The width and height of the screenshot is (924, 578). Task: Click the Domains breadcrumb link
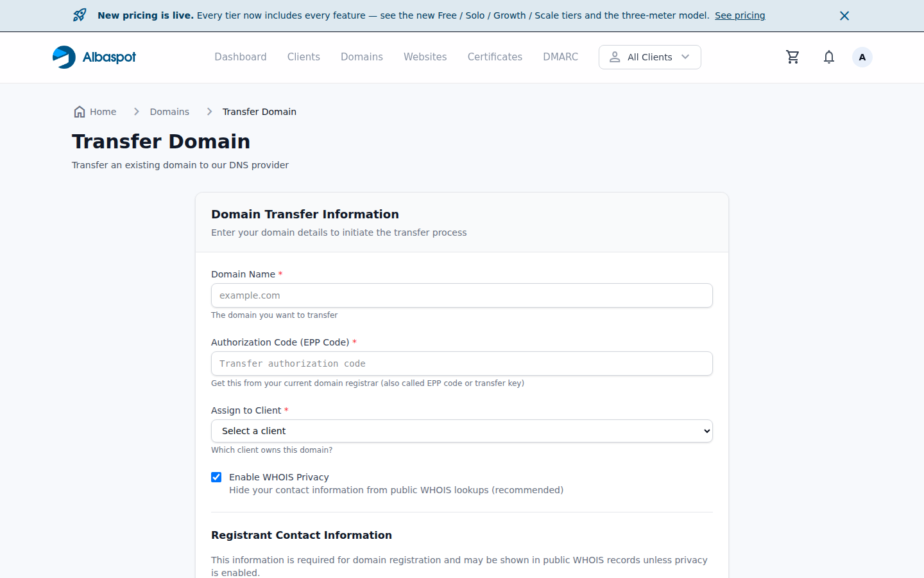[x=169, y=112]
